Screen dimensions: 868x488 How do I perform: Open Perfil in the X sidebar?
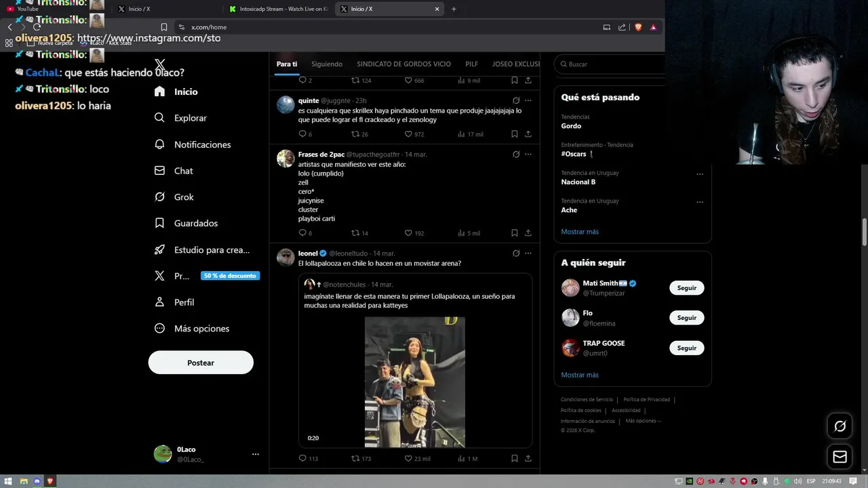tap(174, 302)
